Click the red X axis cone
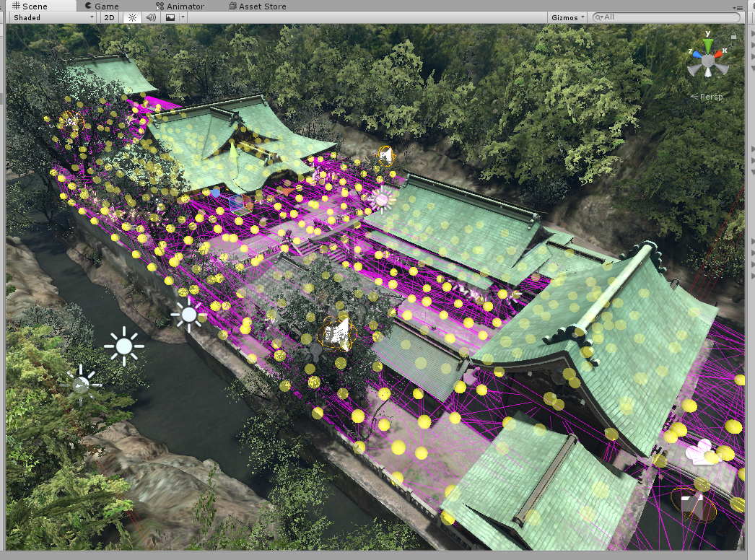 coord(719,53)
